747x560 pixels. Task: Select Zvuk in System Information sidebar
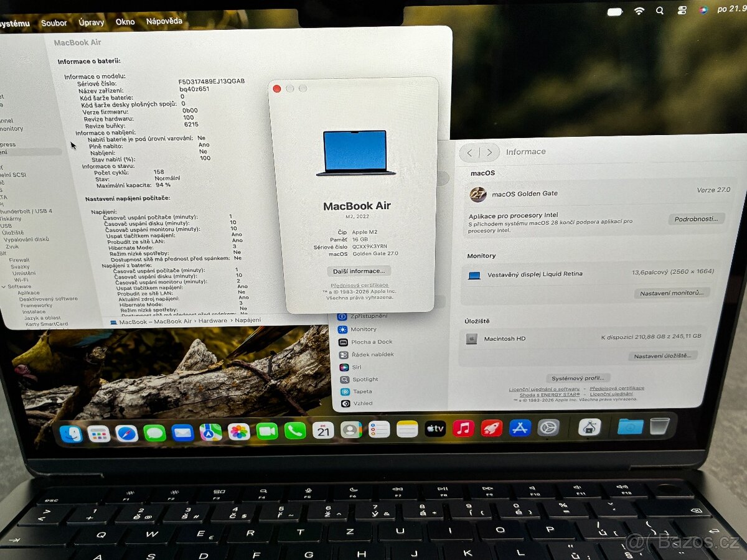click(12, 246)
